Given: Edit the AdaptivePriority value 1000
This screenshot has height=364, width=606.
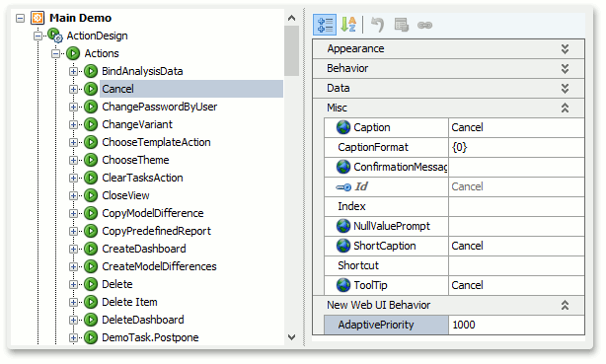Looking at the screenshot, I should point(516,325).
